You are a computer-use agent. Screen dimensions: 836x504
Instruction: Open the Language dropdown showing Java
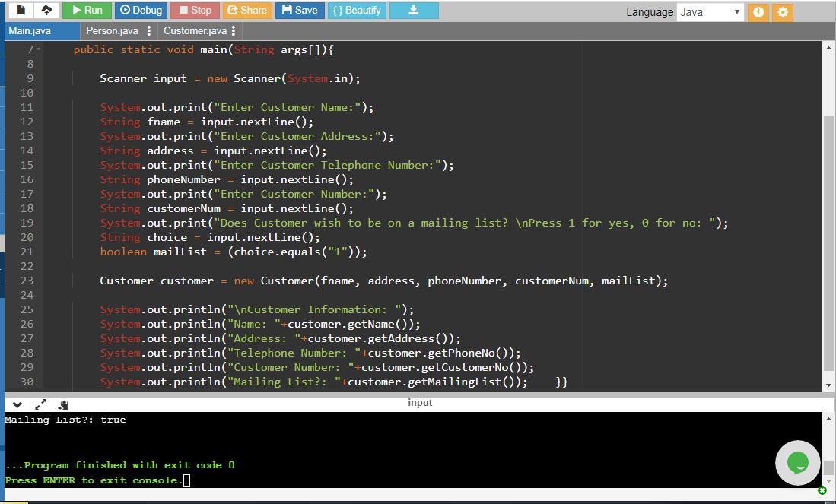point(710,12)
